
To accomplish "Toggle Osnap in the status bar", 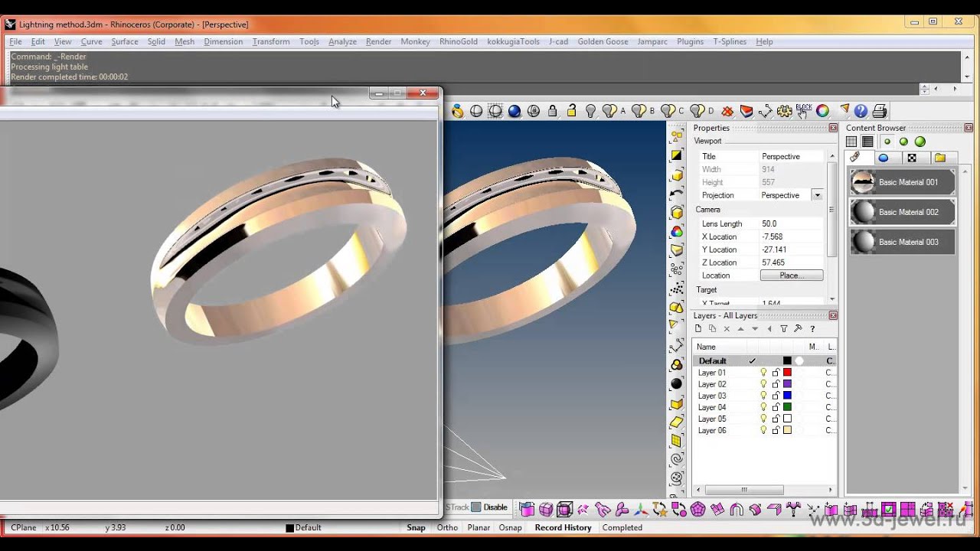I will point(510,527).
